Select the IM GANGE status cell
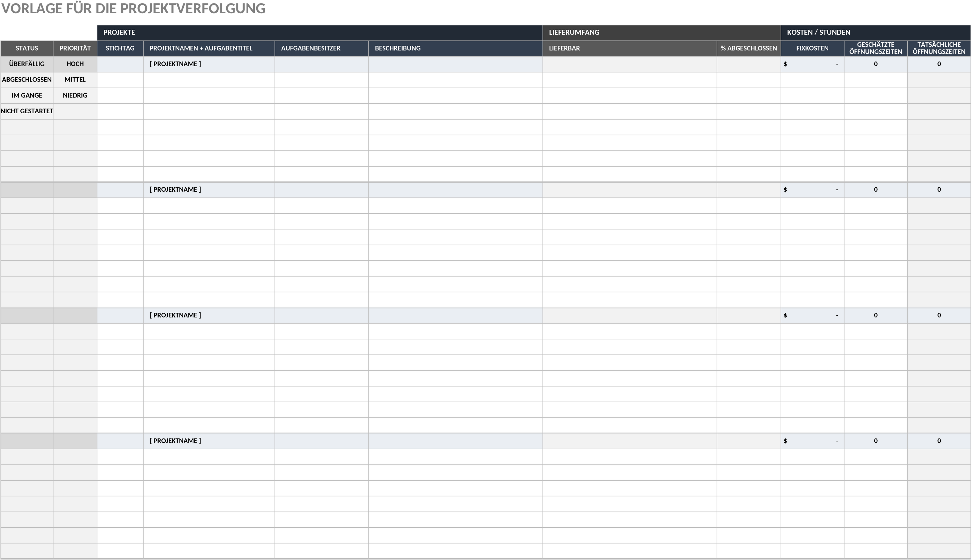972x560 pixels. tap(27, 96)
